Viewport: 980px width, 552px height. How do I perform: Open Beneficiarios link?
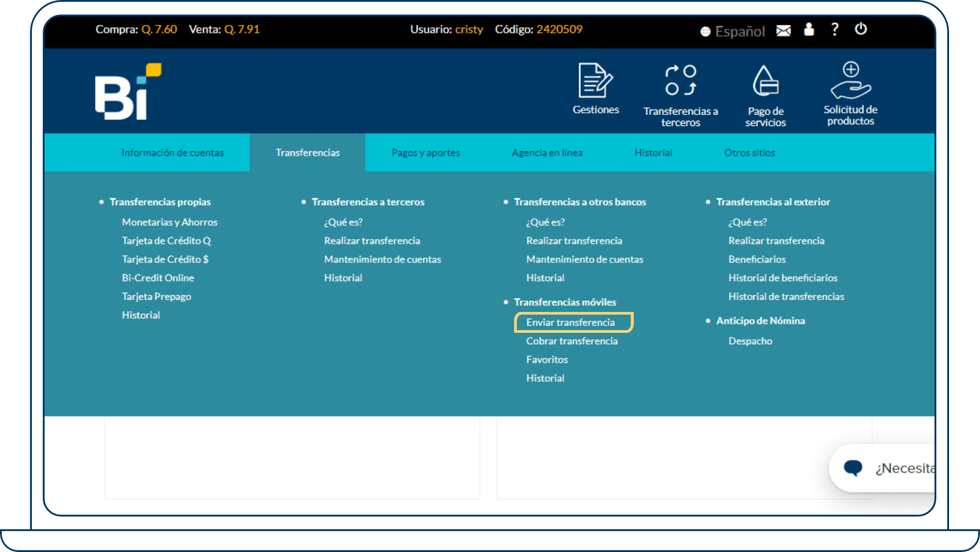757,259
